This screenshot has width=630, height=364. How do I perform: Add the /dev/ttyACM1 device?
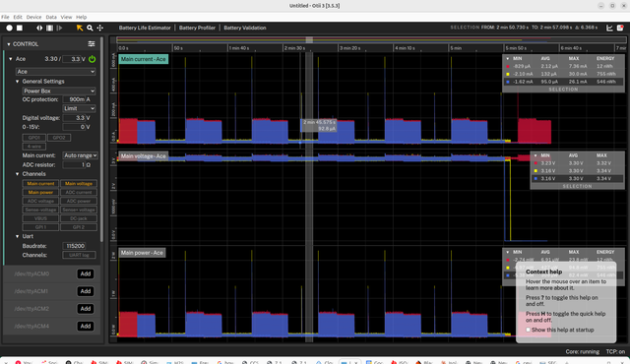point(86,291)
